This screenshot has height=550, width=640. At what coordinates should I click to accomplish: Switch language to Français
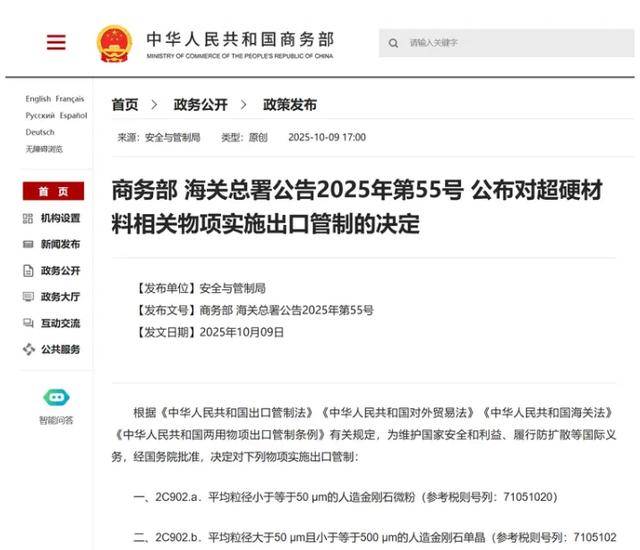pos(70,99)
